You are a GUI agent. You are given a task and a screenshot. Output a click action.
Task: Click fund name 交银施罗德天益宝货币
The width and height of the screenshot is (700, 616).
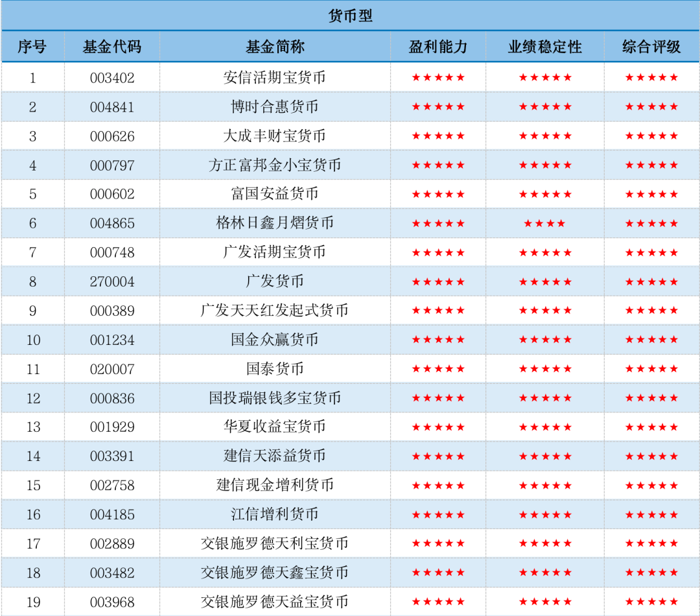click(x=275, y=601)
